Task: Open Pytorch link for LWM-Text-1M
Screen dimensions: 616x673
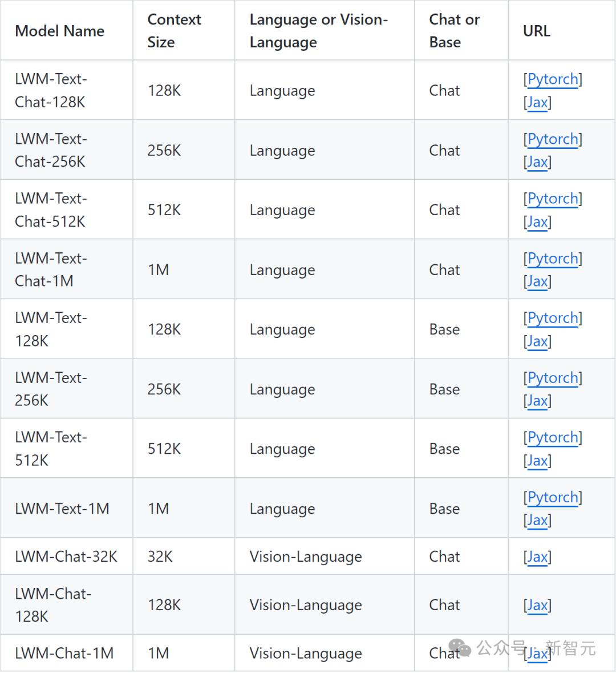Action: (553, 497)
